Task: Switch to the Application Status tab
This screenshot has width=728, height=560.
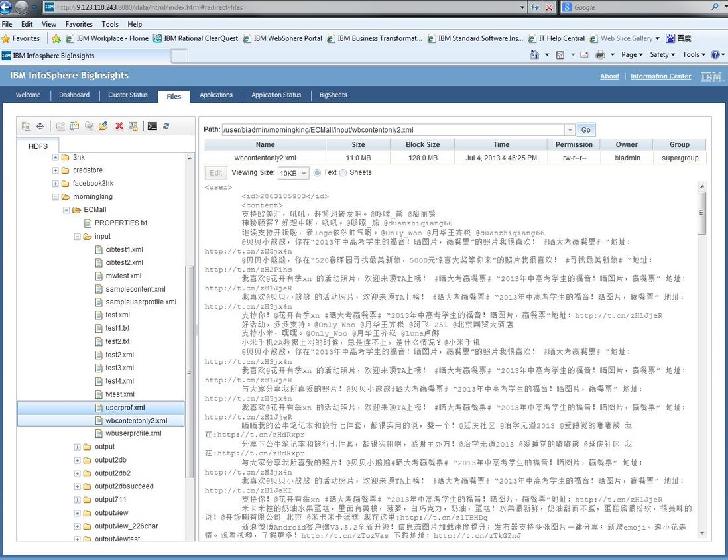Action: (x=276, y=95)
